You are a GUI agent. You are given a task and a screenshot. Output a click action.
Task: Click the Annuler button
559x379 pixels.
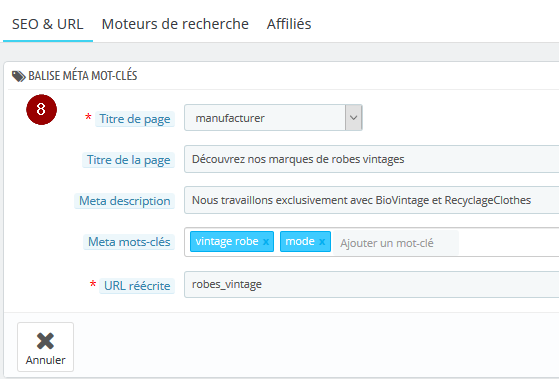point(46,347)
